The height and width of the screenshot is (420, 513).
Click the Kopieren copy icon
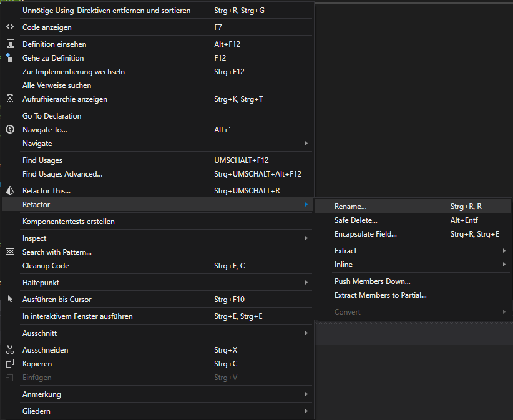(9, 364)
